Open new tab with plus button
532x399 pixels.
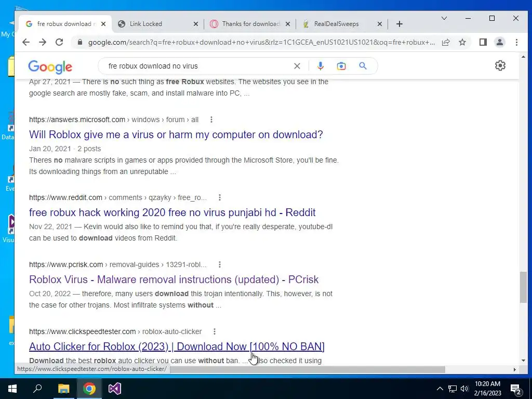tap(400, 24)
